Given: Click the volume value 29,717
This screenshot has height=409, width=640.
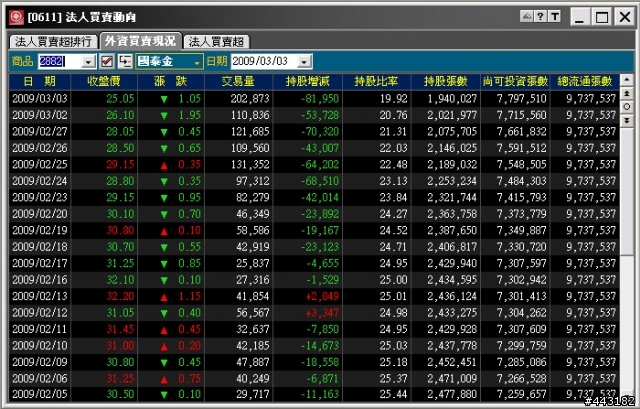Looking at the screenshot, I should click(253, 394).
